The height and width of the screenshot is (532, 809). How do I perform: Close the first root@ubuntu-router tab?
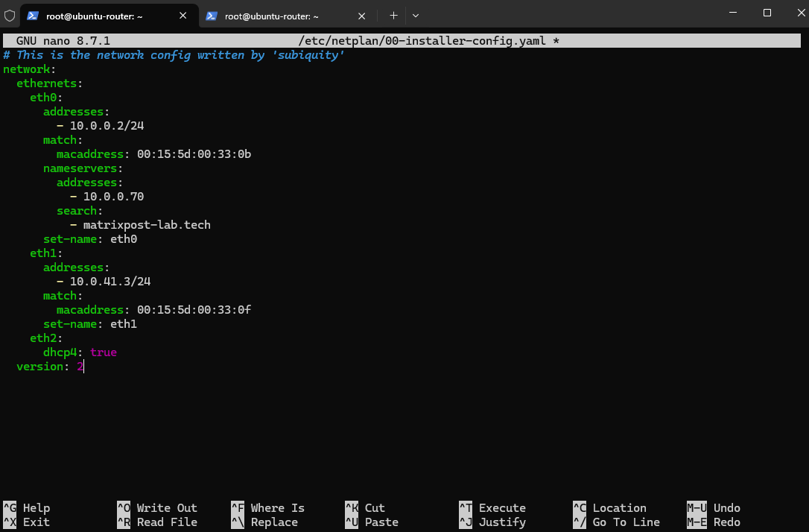[183, 16]
